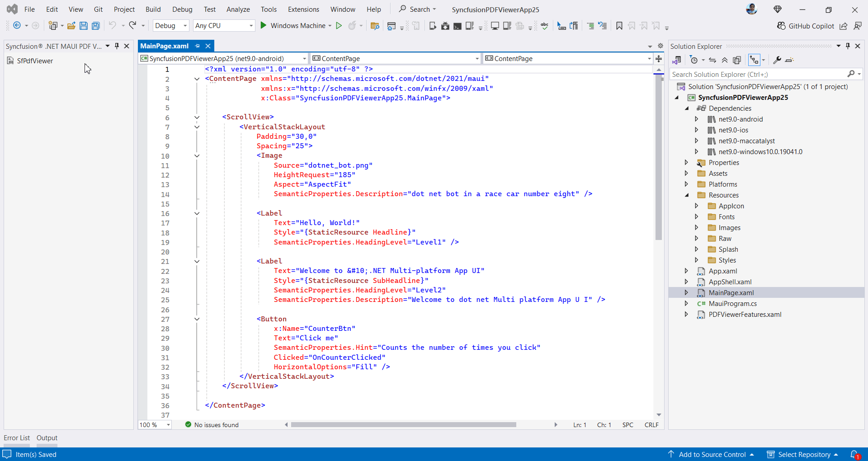Unpin the Syncfusion PDF Viewer panel
This screenshot has width=868, height=461.
pos(117,46)
